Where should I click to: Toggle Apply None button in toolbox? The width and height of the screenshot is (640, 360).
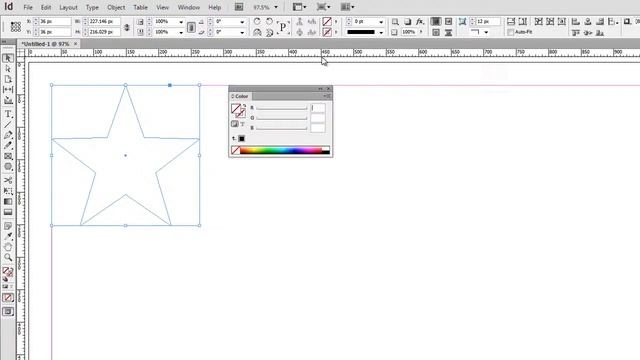coord(7,298)
